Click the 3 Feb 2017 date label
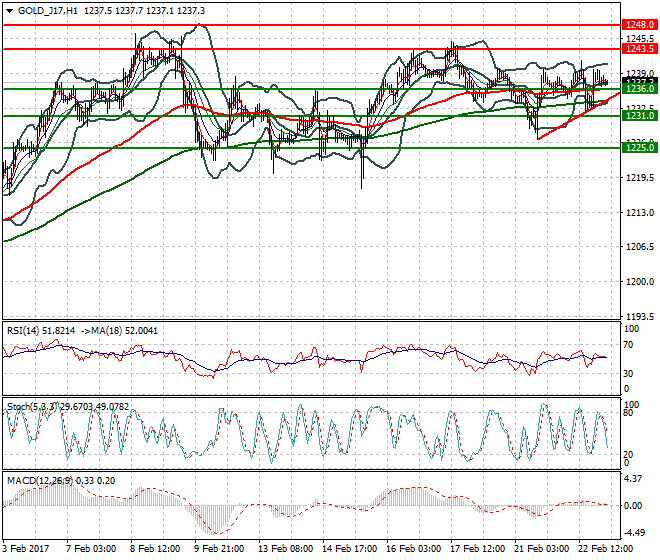The width and height of the screenshot is (660, 560). pos(26,549)
